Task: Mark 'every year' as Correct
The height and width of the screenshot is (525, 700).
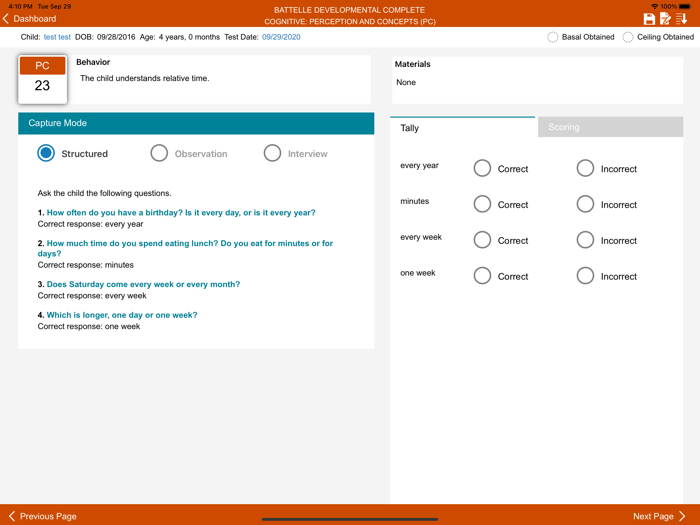Action: [x=482, y=168]
